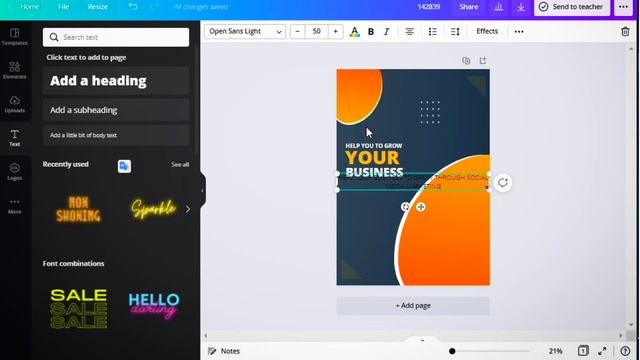This screenshot has width=640, height=360.
Task: Select the SALE font combination
Action: (x=78, y=308)
